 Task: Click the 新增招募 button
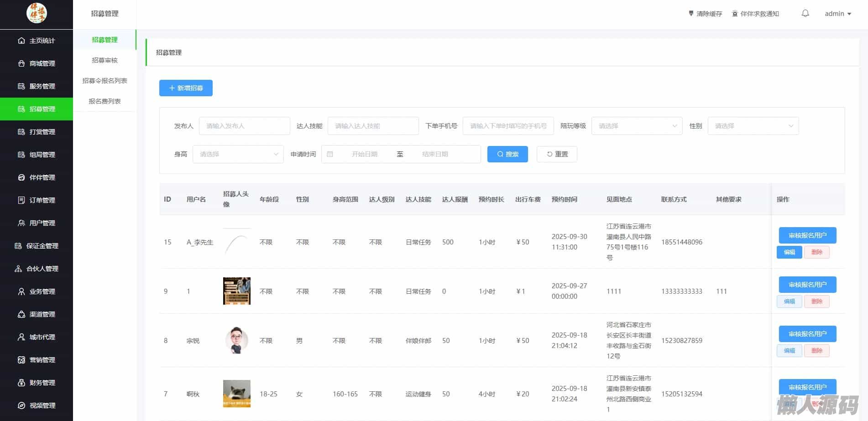[x=186, y=88]
